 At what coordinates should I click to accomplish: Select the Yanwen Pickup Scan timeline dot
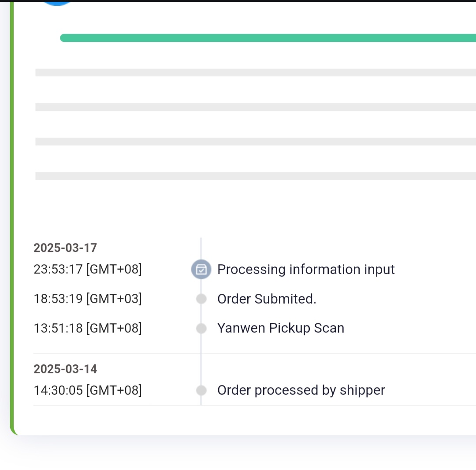pyautogui.click(x=201, y=328)
